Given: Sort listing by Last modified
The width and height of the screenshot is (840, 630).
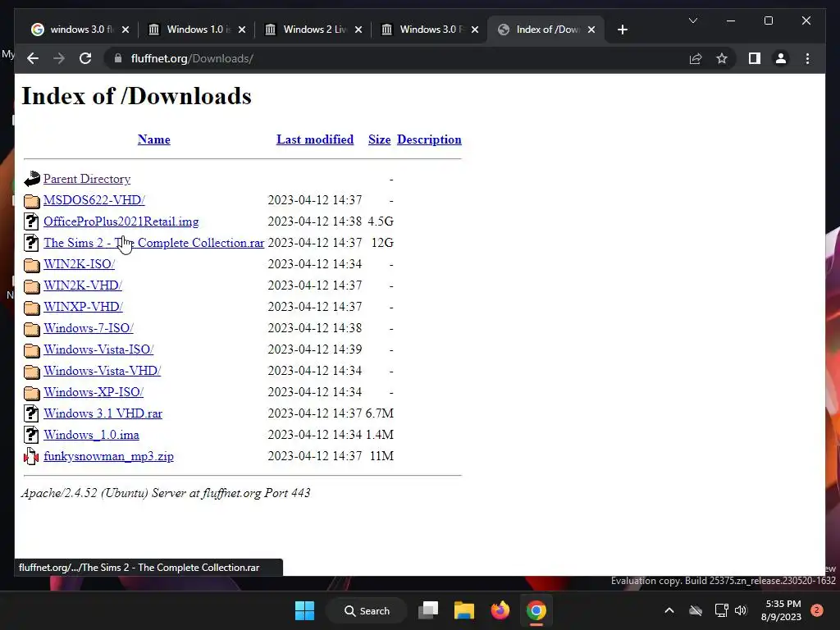Looking at the screenshot, I should coord(315,139).
